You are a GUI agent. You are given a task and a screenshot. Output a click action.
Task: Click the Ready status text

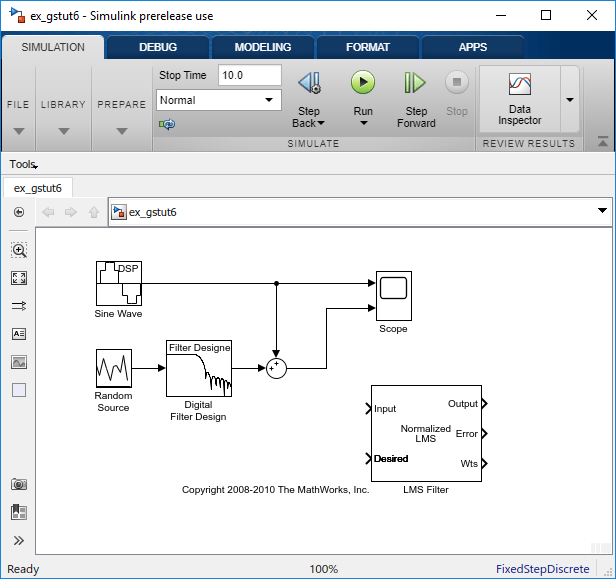23,569
